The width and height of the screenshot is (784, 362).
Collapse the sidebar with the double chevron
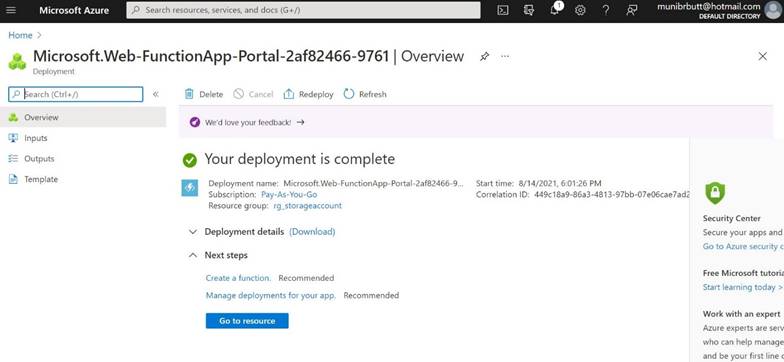click(x=156, y=94)
